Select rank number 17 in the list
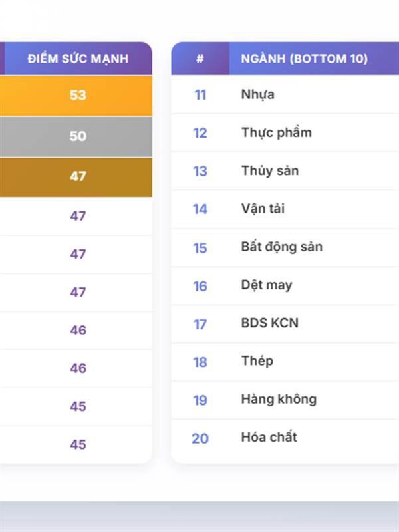Image resolution: width=399 pixels, height=532 pixels. point(200,325)
